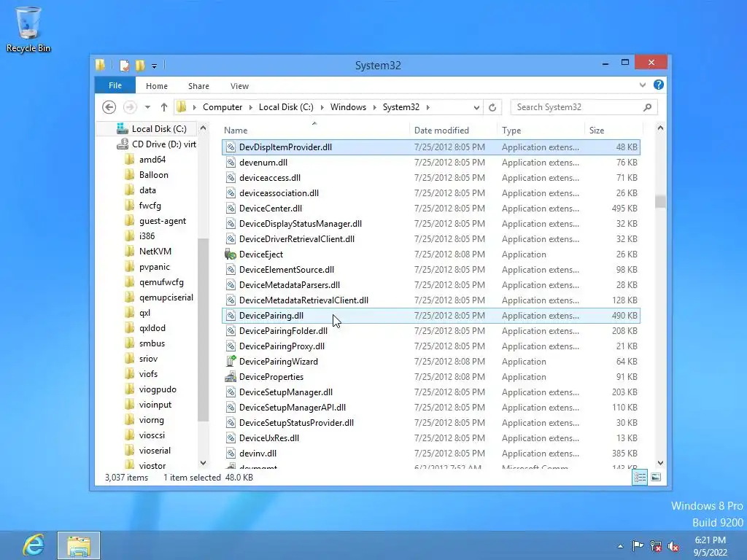Click the DeviceProperties application icon
The image size is (747, 560).
(231, 377)
